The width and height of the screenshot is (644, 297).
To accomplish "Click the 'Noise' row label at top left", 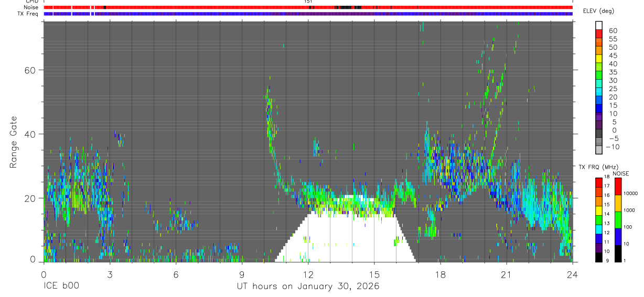I will click(31, 7).
